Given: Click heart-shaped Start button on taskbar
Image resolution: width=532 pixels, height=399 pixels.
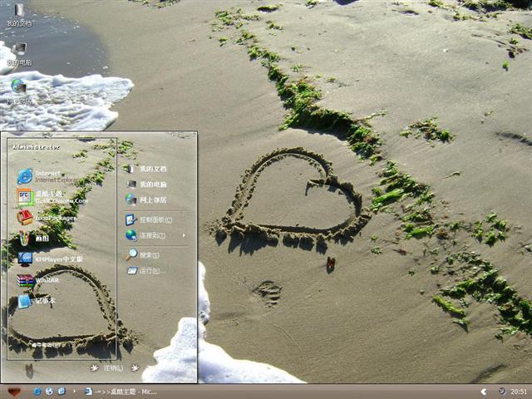Looking at the screenshot, I should pyautogui.click(x=14, y=392).
